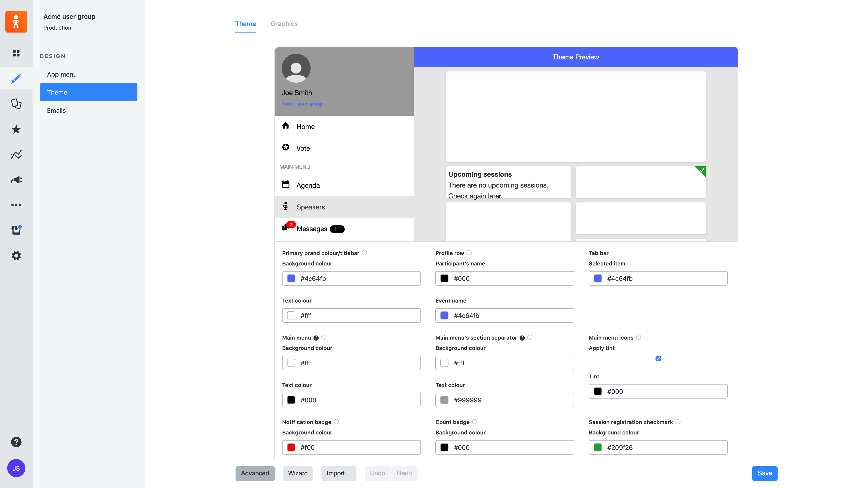Click the help question mark icon

[x=16, y=442]
